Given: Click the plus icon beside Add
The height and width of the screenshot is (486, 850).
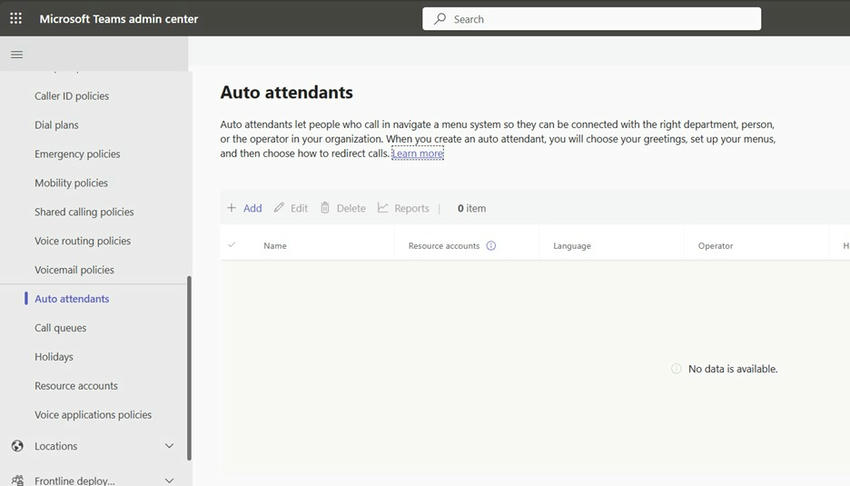Looking at the screenshot, I should (x=231, y=208).
